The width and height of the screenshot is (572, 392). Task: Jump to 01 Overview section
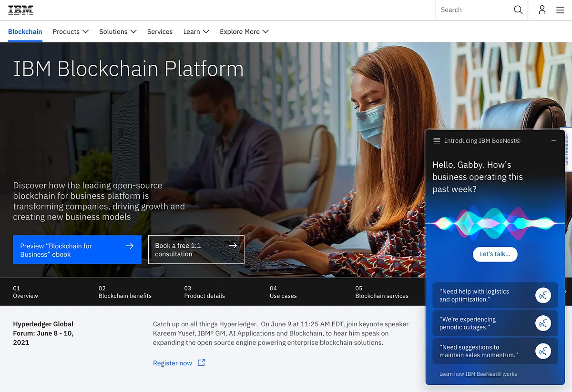click(x=25, y=292)
